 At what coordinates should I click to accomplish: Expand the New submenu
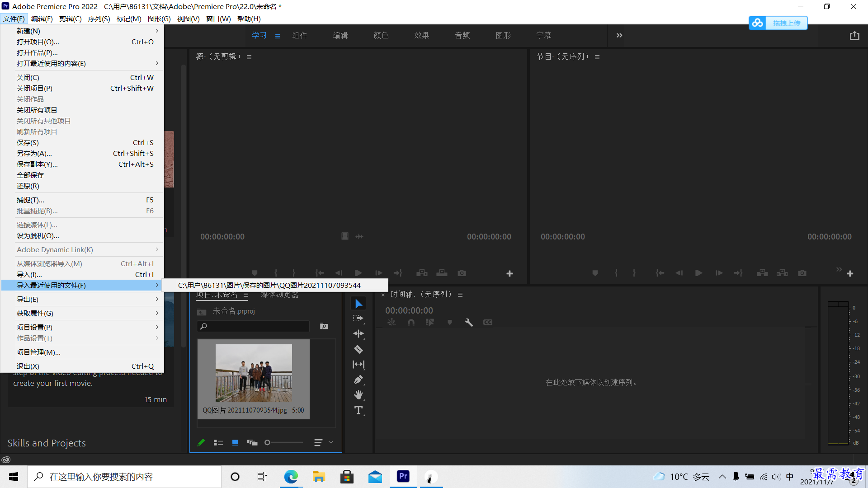(82, 31)
